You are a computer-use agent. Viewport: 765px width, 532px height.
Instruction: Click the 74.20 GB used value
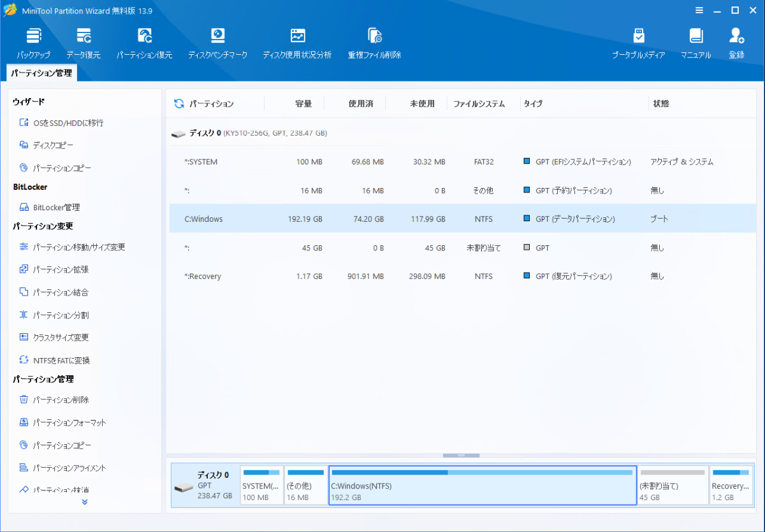click(367, 219)
